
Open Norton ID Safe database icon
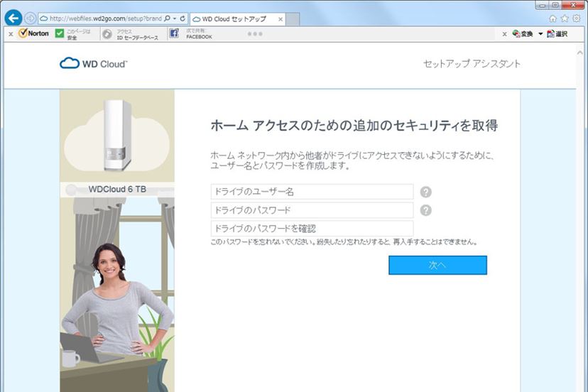(x=107, y=34)
